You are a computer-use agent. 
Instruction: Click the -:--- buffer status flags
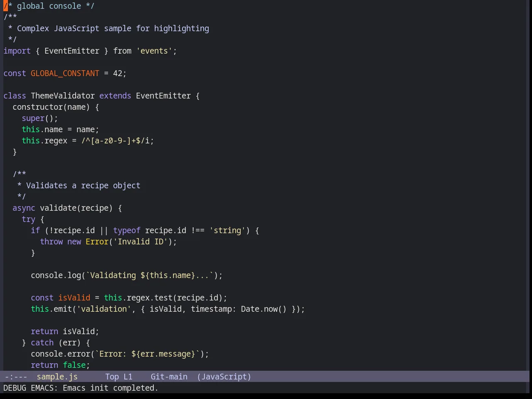[x=16, y=377]
